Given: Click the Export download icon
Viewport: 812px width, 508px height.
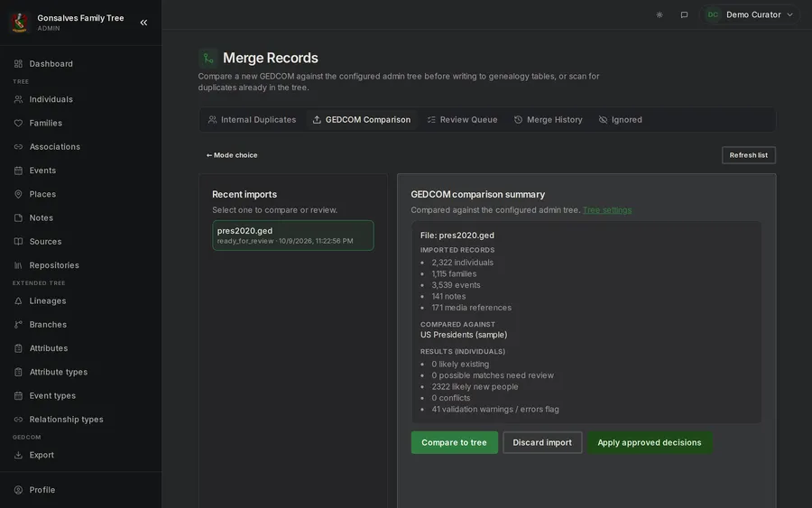Looking at the screenshot, I should [x=18, y=455].
